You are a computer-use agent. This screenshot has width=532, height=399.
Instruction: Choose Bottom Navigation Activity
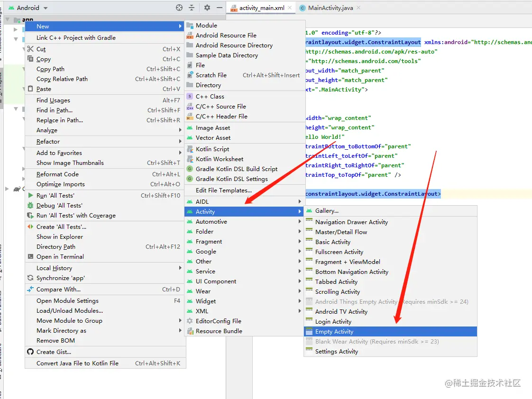[x=391, y=272]
